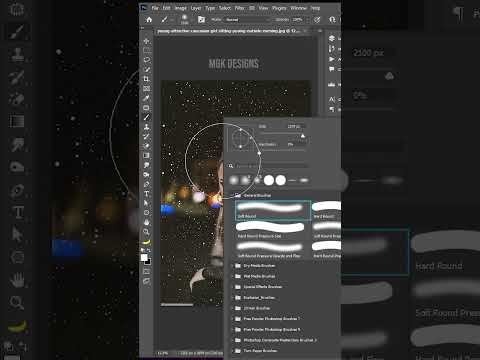
Task: Open the Layer menu
Action: pos(196,8)
